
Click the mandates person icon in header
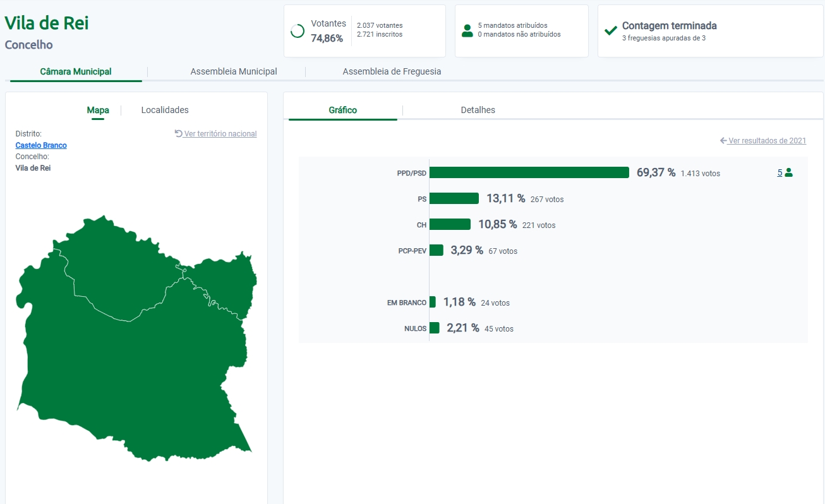pyautogui.click(x=467, y=31)
